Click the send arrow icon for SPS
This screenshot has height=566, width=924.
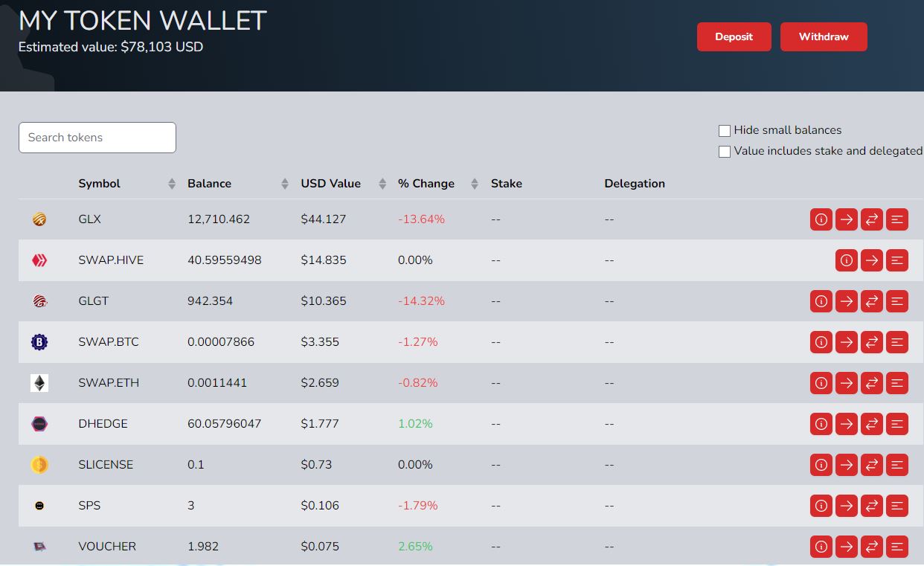click(847, 506)
